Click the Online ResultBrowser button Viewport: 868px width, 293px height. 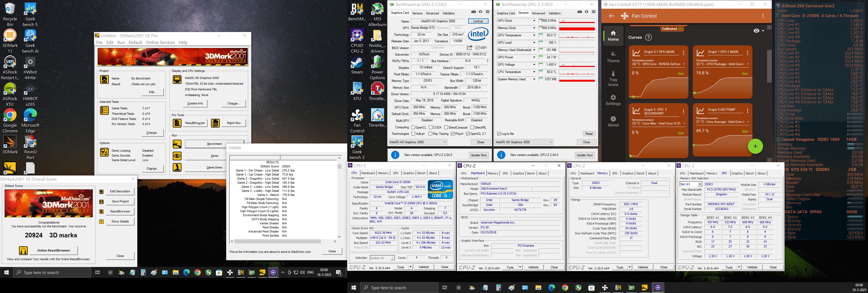(x=54, y=250)
